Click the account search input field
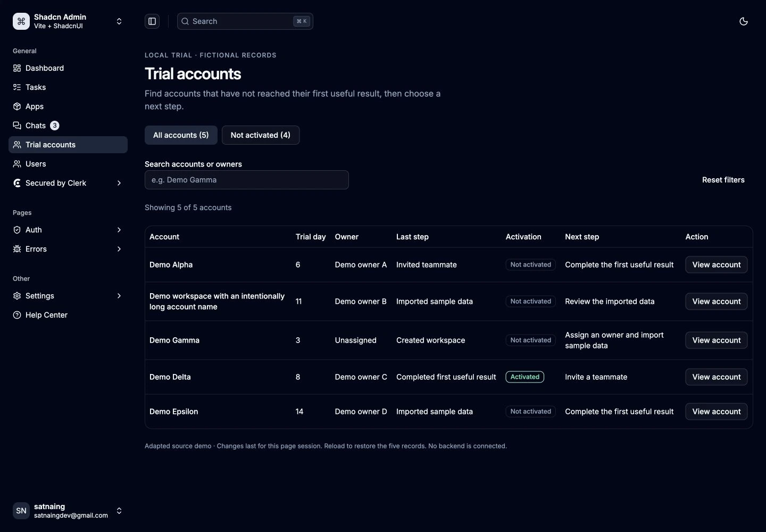 tap(247, 180)
